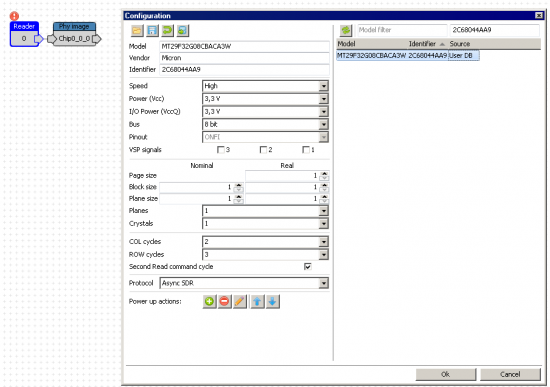The width and height of the screenshot is (550, 387).
Task: Open the Bus dropdown
Action: (x=324, y=124)
